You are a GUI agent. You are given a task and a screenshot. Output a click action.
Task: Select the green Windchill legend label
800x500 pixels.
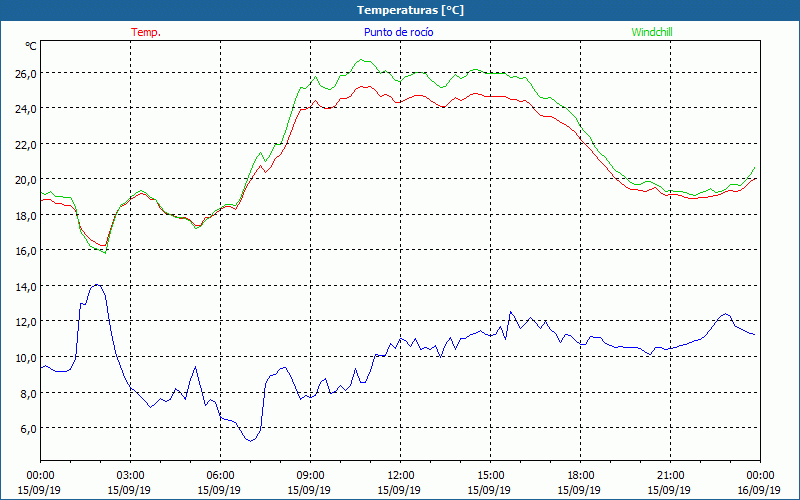tap(652, 32)
